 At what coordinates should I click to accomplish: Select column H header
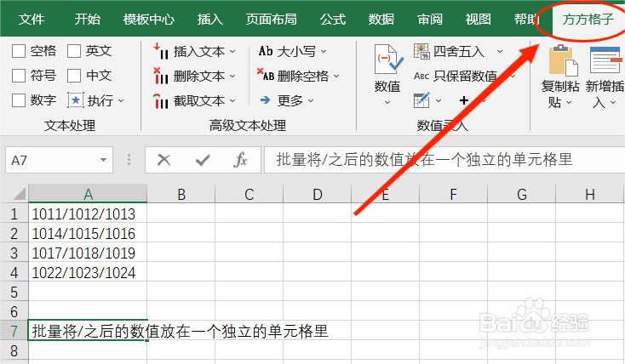[590, 194]
